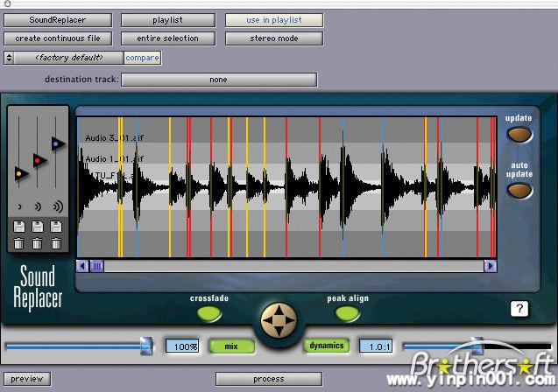Load sample with third floppy disk icon
The width and height of the screenshot is (558, 392).
click(x=57, y=227)
